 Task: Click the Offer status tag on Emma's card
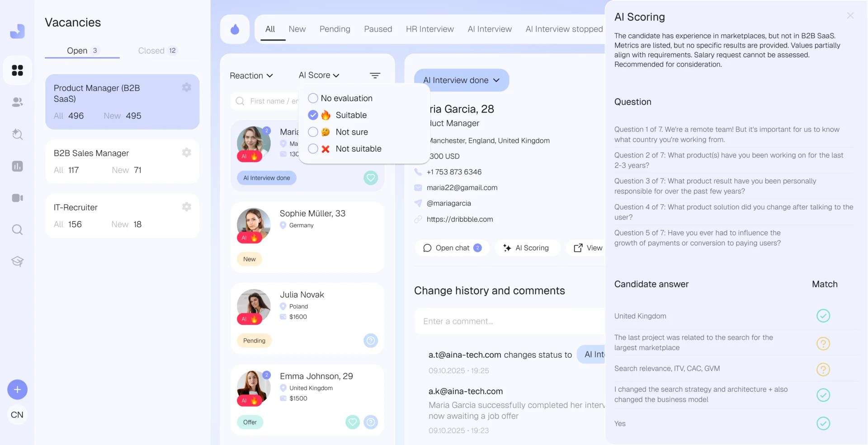tap(250, 422)
